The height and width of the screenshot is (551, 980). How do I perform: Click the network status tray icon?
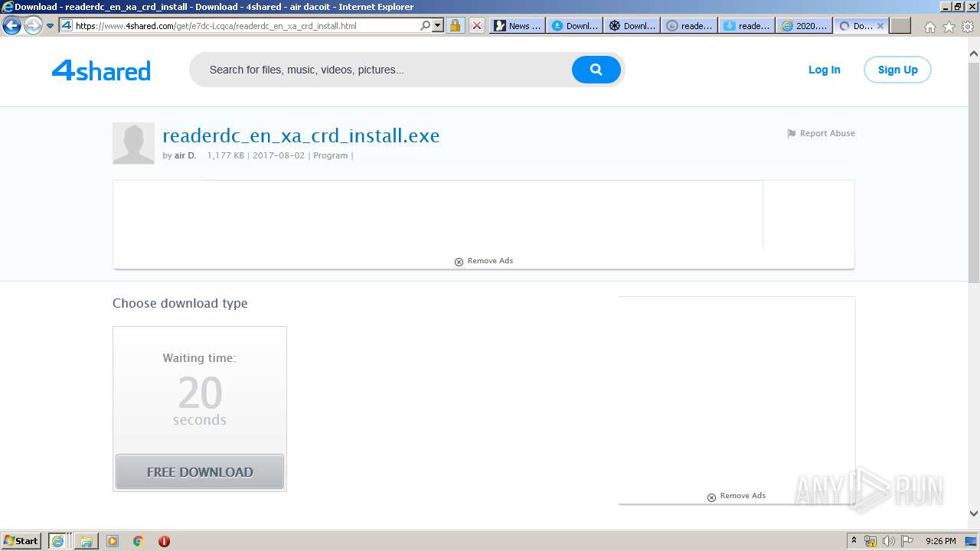coord(871,541)
